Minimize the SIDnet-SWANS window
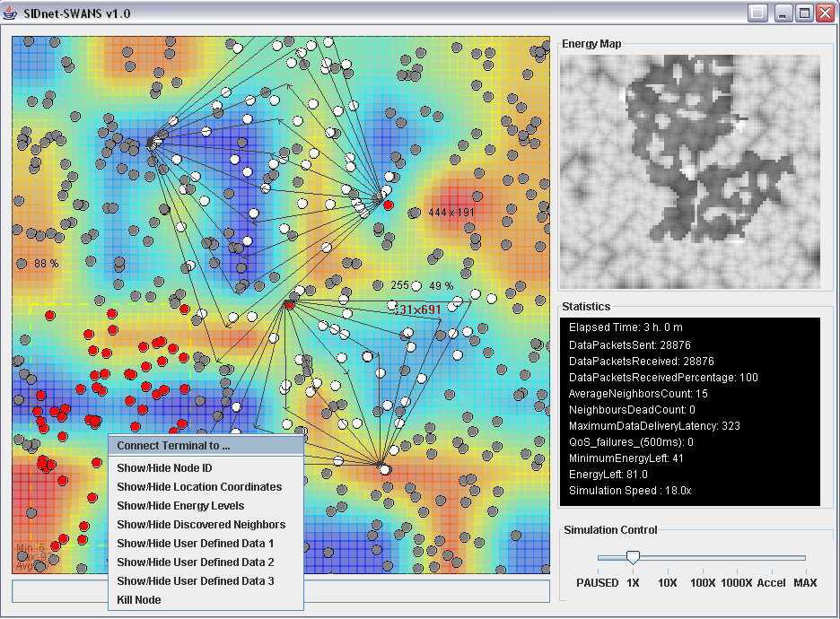 (x=783, y=13)
